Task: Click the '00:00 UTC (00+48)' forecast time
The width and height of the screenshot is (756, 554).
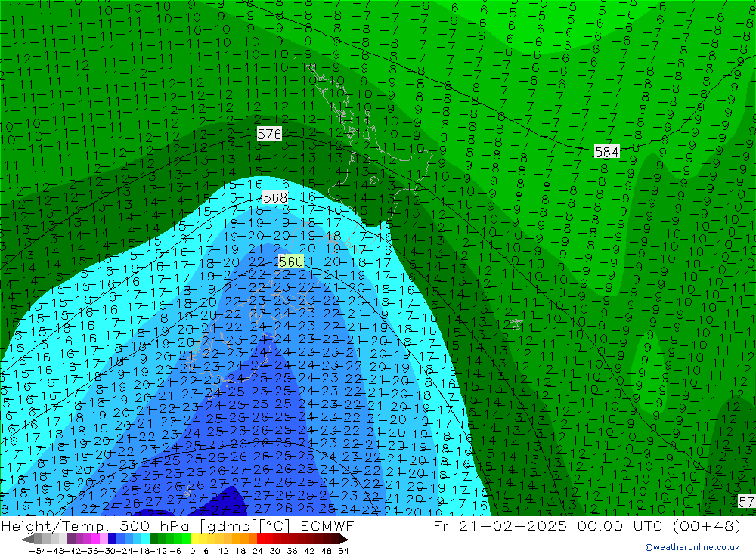Action: click(x=659, y=525)
